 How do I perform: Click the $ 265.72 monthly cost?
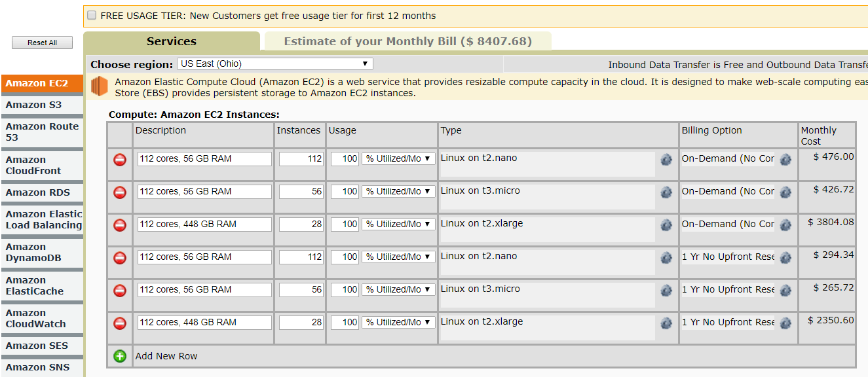pyautogui.click(x=833, y=288)
